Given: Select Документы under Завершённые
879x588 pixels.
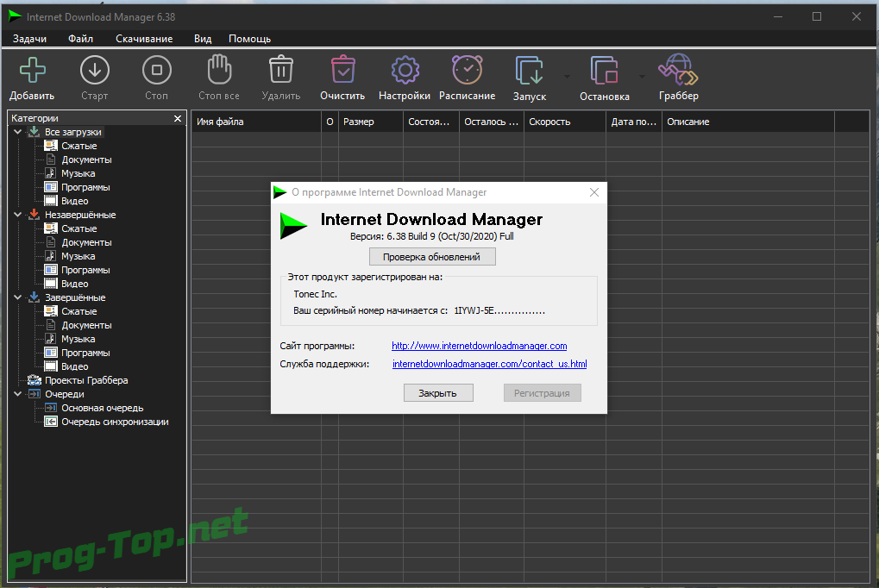Looking at the screenshot, I should pyautogui.click(x=86, y=325).
